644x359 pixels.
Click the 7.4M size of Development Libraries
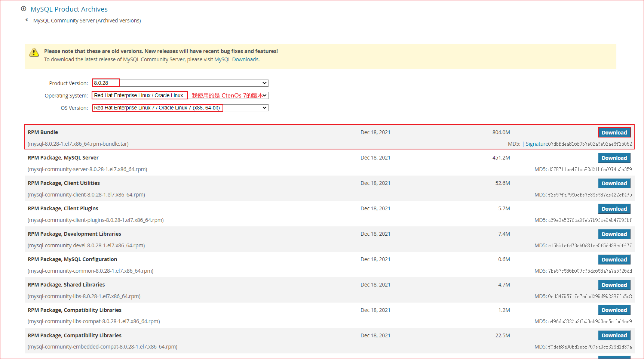coord(504,234)
